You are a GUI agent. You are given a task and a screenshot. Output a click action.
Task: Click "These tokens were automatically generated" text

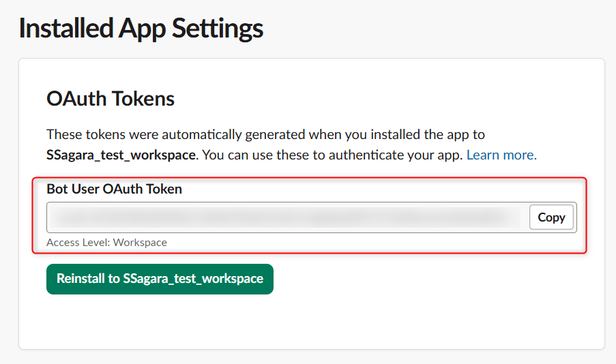176,134
